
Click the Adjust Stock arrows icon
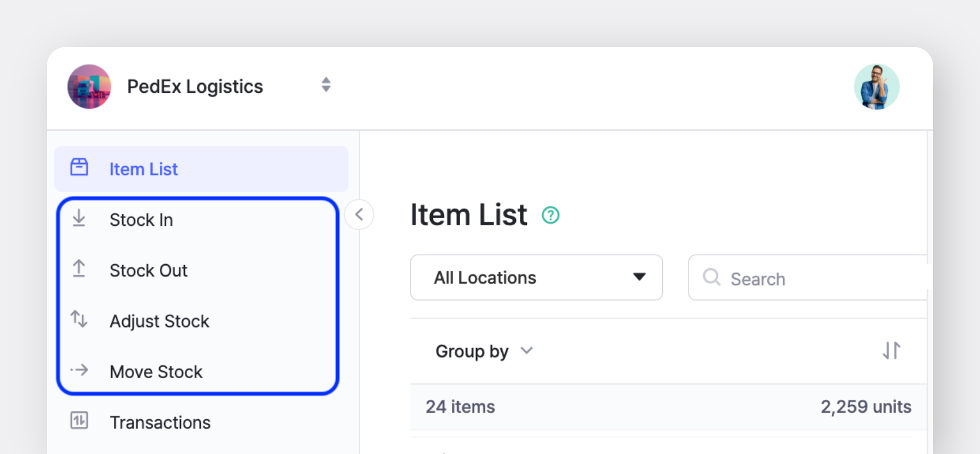point(79,319)
